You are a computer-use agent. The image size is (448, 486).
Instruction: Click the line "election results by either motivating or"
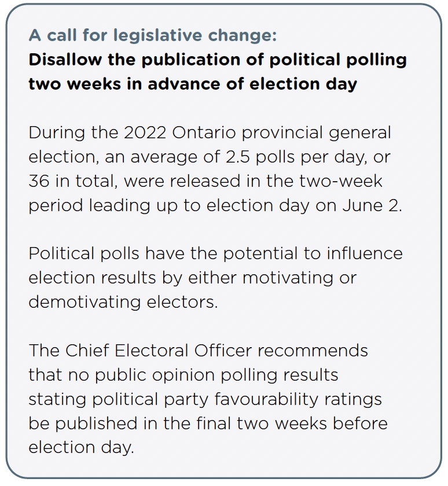point(193,278)
